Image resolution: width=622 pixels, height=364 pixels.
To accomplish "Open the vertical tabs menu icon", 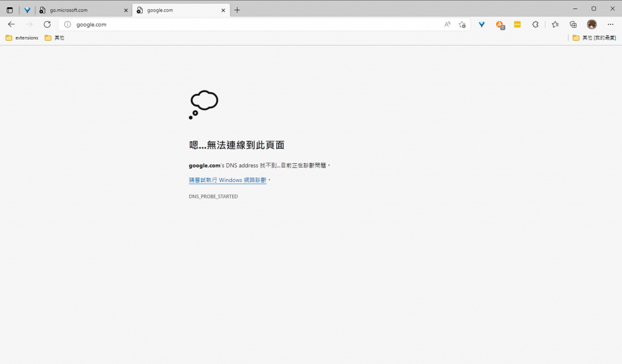I will click(x=10, y=10).
